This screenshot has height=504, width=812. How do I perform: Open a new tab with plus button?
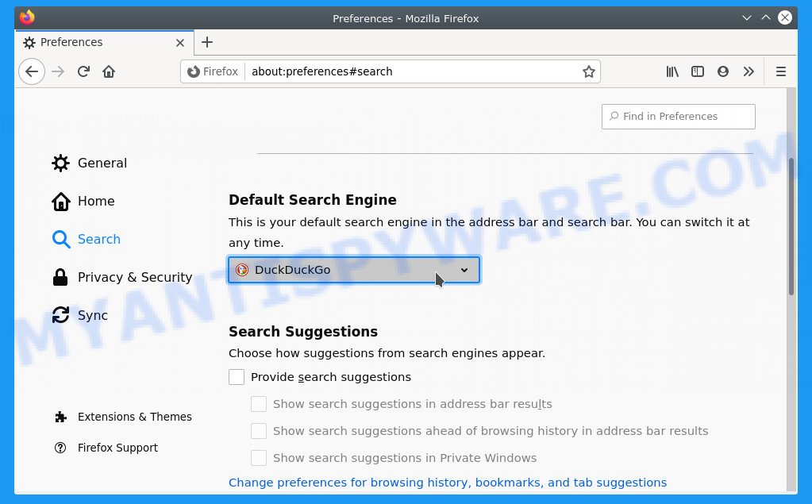pyautogui.click(x=207, y=43)
